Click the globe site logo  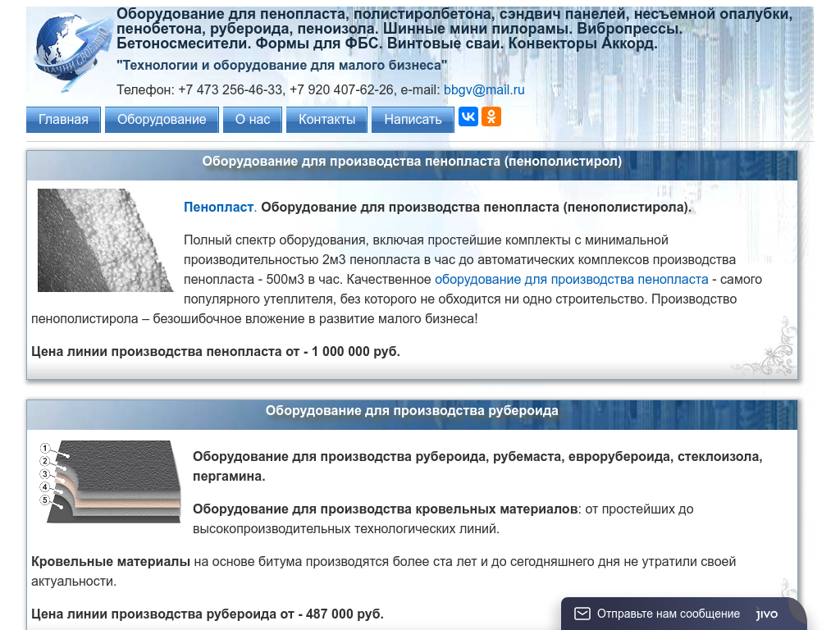72,52
